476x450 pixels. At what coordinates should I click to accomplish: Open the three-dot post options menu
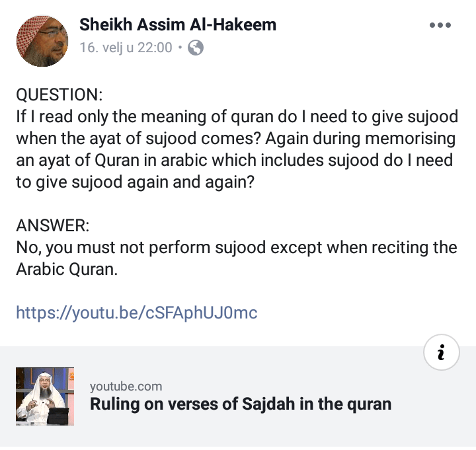click(x=440, y=26)
